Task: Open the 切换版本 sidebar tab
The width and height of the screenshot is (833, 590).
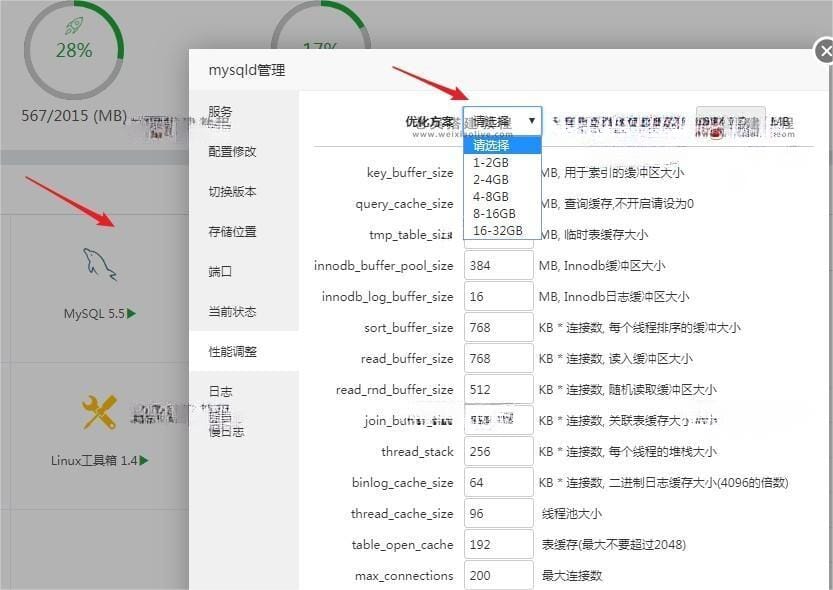Action: pos(244,192)
